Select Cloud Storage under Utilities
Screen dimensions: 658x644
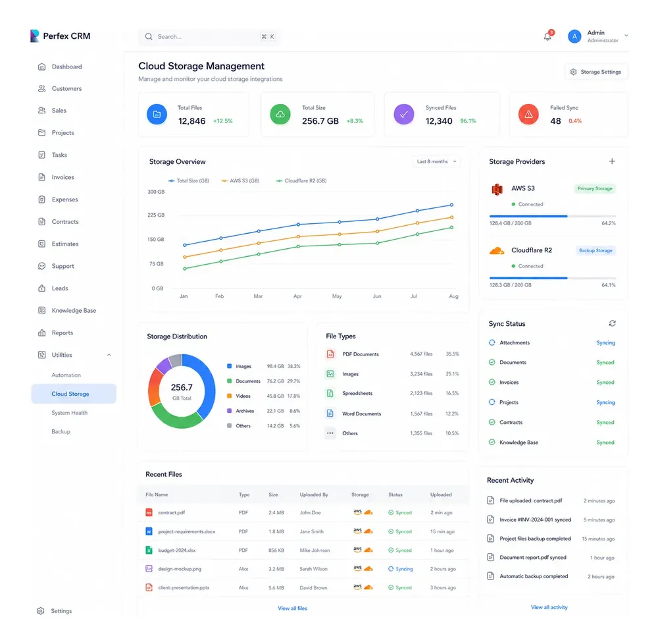coord(74,394)
